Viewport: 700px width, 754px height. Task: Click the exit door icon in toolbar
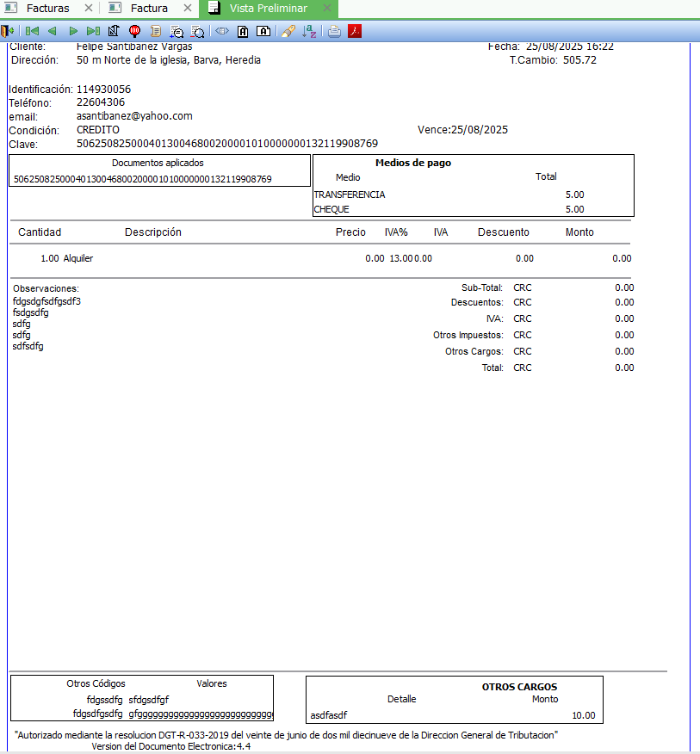8,31
